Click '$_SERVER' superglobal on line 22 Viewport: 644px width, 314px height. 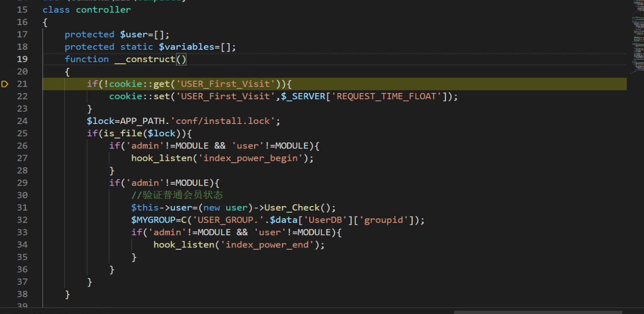pyautogui.click(x=304, y=96)
